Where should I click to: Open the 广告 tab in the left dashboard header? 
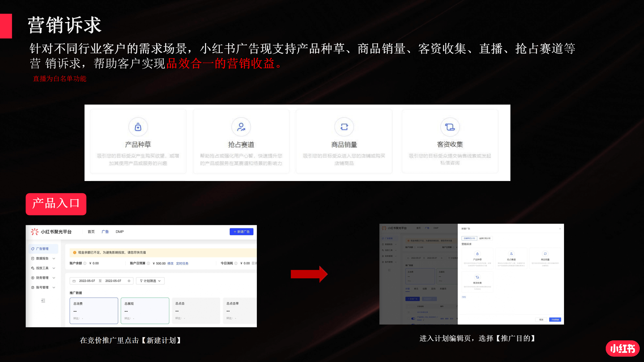click(105, 232)
